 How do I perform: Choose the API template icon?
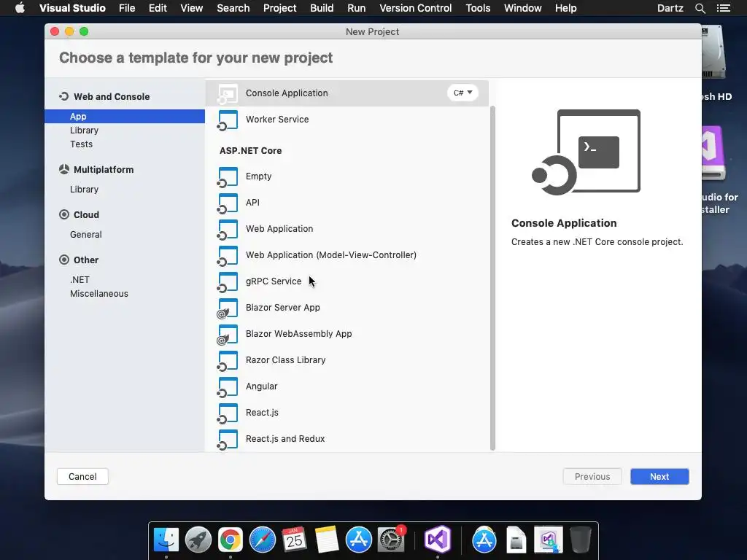228,203
